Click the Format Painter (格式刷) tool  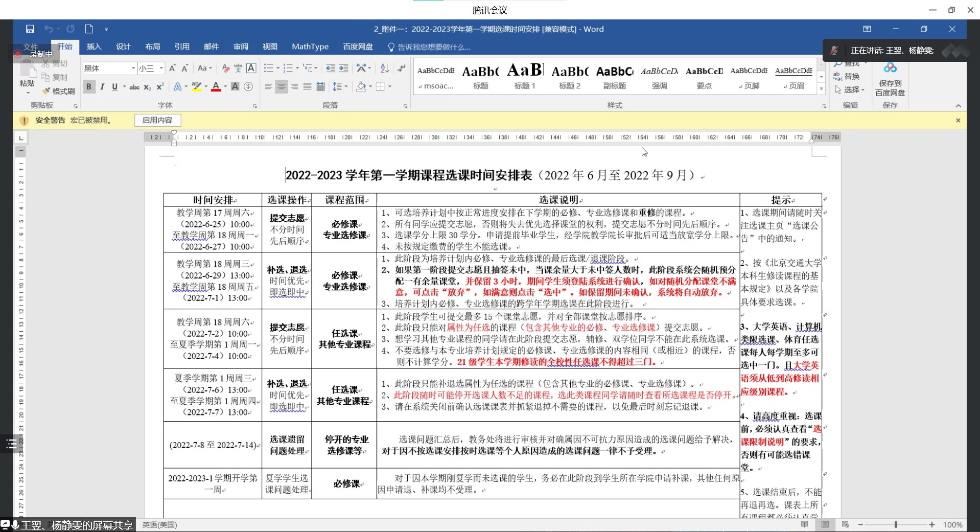(59, 91)
